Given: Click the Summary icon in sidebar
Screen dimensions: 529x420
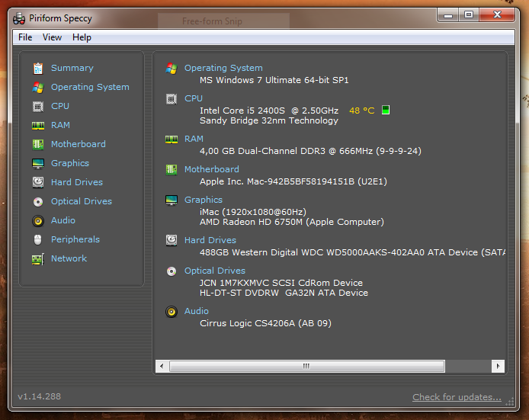Looking at the screenshot, I should [37, 69].
